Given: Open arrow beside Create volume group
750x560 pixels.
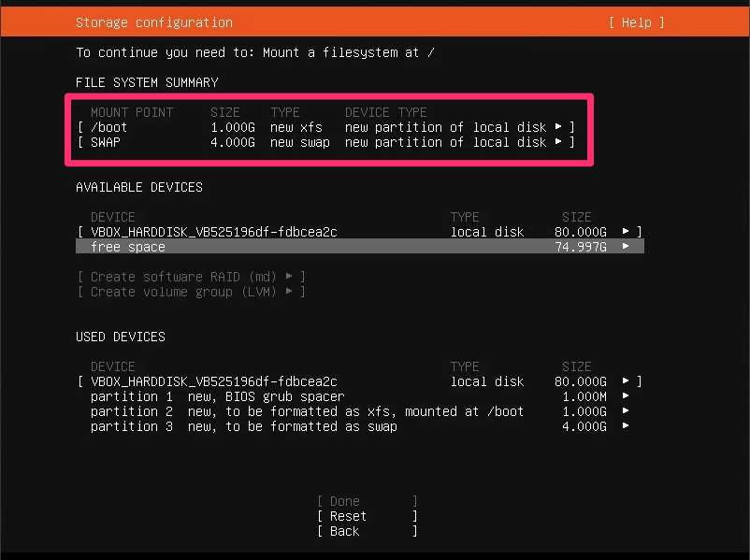Looking at the screenshot, I should tap(289, 292).
